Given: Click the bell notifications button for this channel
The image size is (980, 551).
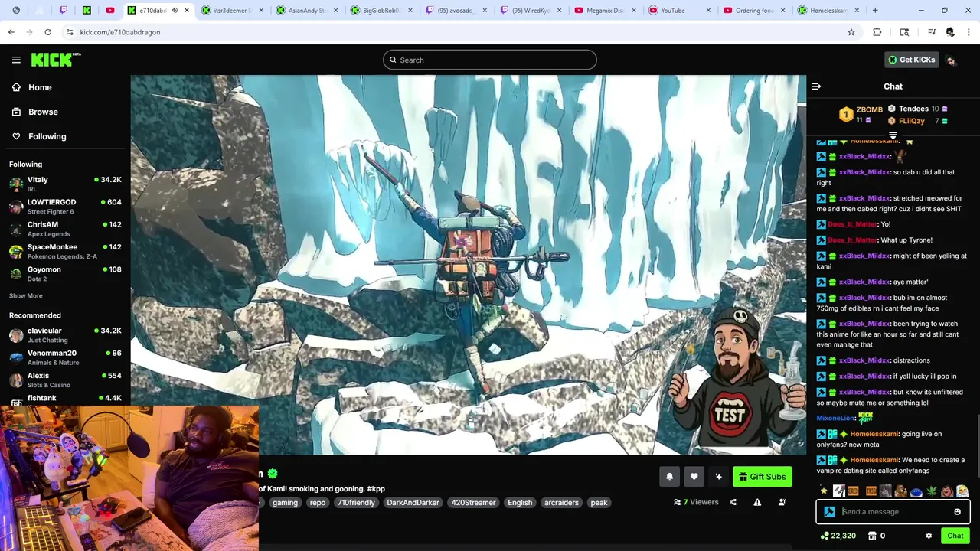Looking at the screenshot, I should click(x=669, y=477).
